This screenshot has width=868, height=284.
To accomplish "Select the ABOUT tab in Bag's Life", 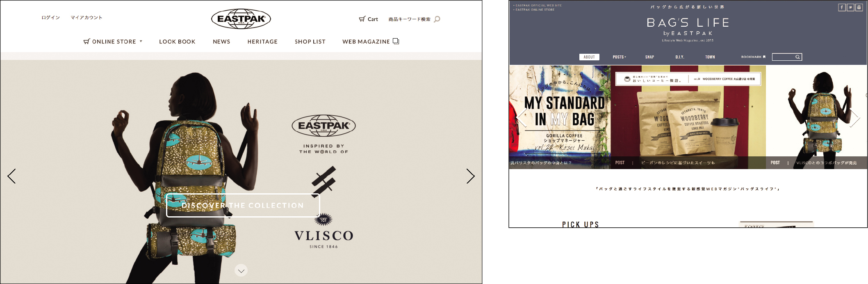I will click(x=589, y=57).
